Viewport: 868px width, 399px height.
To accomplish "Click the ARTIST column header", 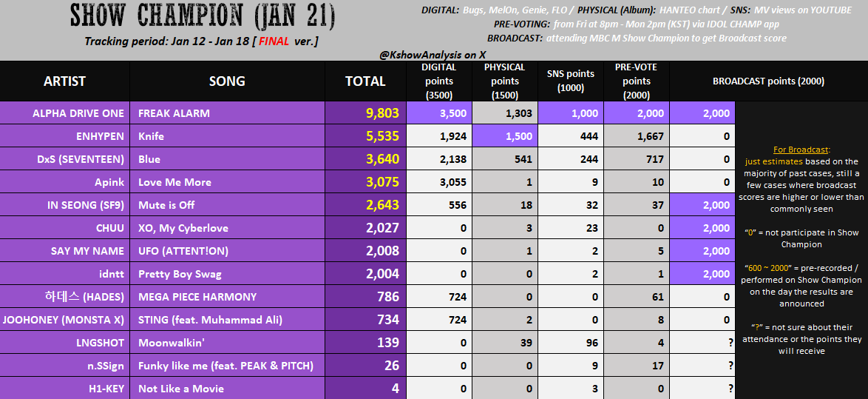I will [65, 81].
